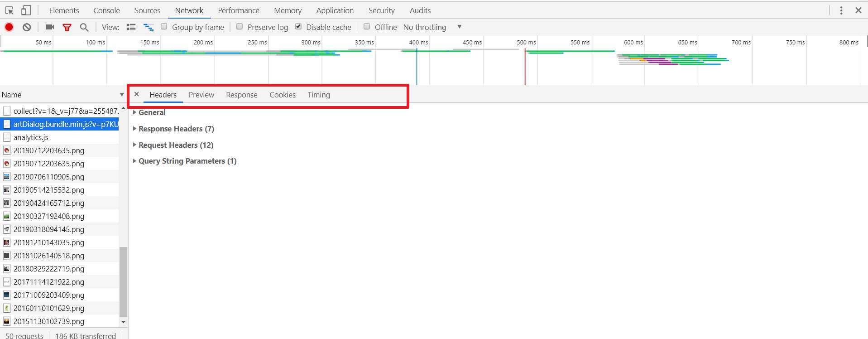
Task: Switch to the Console panel
Action: pos(106,10)
